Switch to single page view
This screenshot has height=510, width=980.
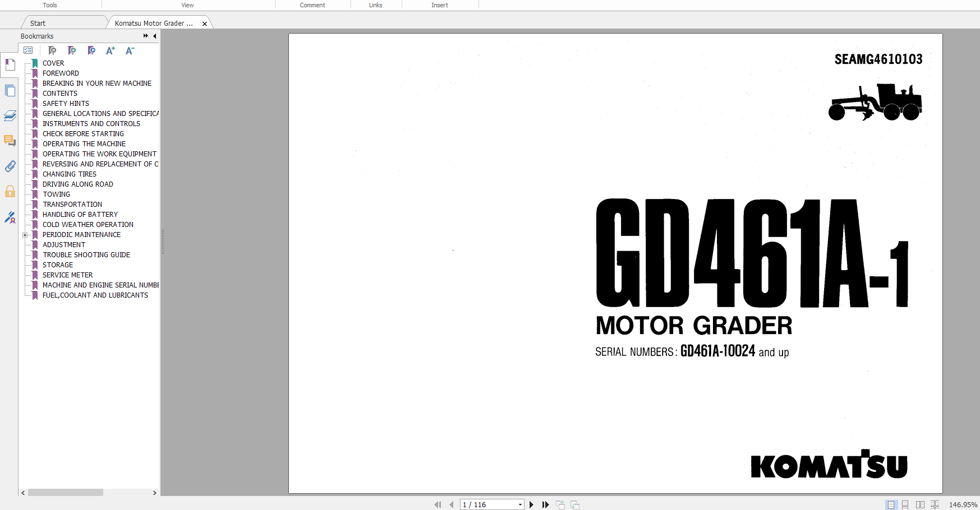pos(891,505)
